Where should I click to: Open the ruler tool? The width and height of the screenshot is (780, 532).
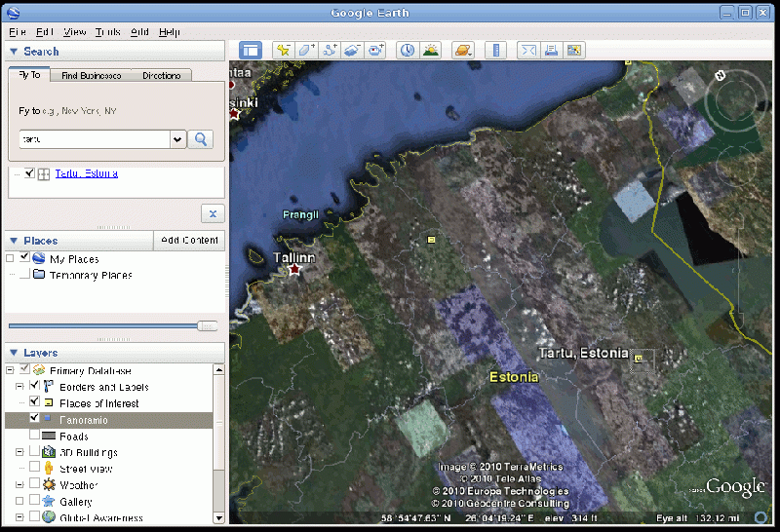pos(496,51)
